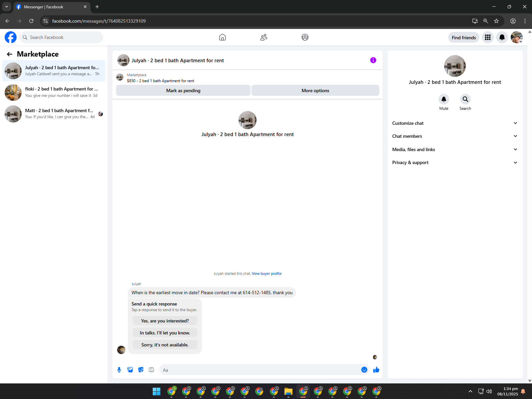The image size is (532, 399).
Task: Install app icon in address bar
Action: [x=475, y=21]
